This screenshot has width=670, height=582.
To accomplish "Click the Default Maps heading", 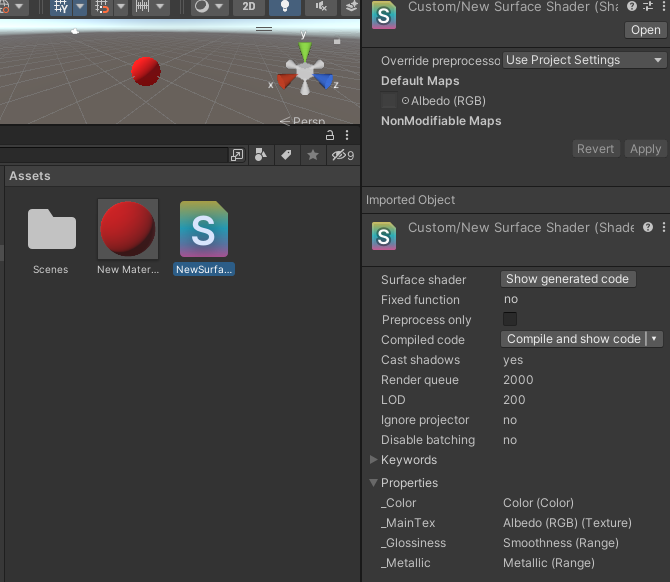I will [x=420, y=81].
